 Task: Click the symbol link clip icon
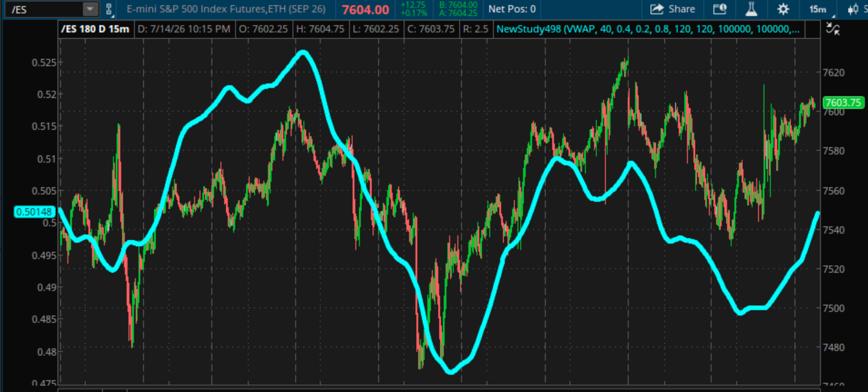coord(109,9)
